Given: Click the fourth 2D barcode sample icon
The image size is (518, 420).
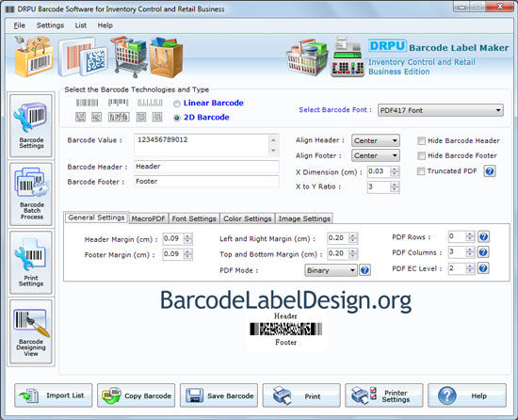Looking at the screenshot, I should click(x=141, y=117).
